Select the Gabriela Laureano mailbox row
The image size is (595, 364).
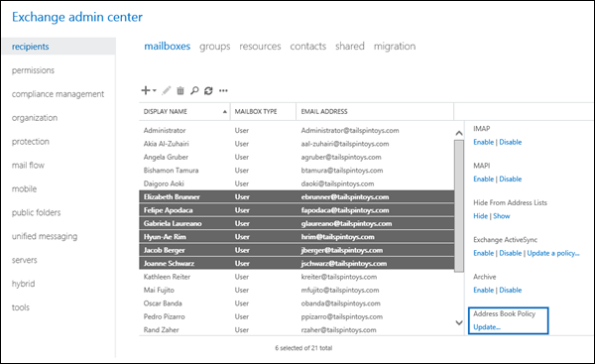coord(297,223)
